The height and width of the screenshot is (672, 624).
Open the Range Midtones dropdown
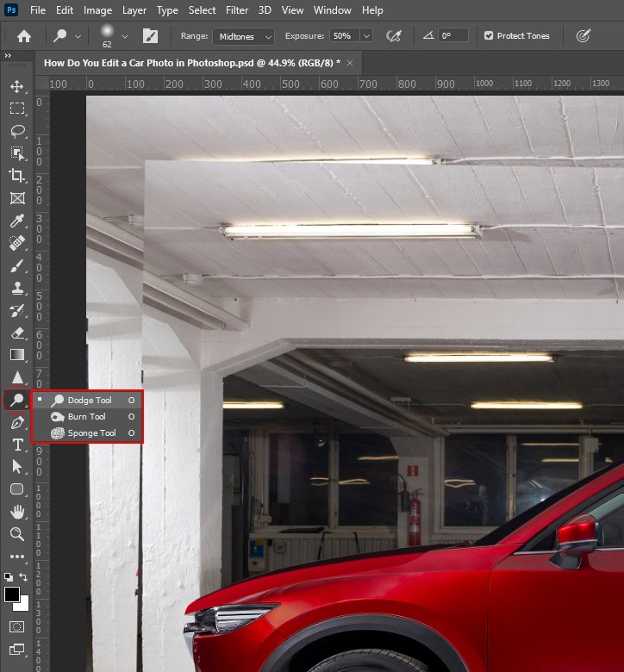coord(243,36)
